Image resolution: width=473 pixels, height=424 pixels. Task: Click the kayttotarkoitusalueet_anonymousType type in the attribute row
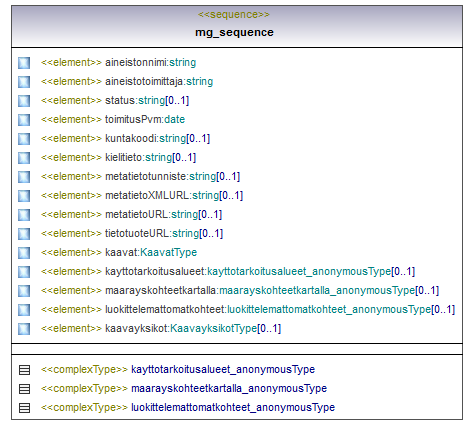click(299, 271)
